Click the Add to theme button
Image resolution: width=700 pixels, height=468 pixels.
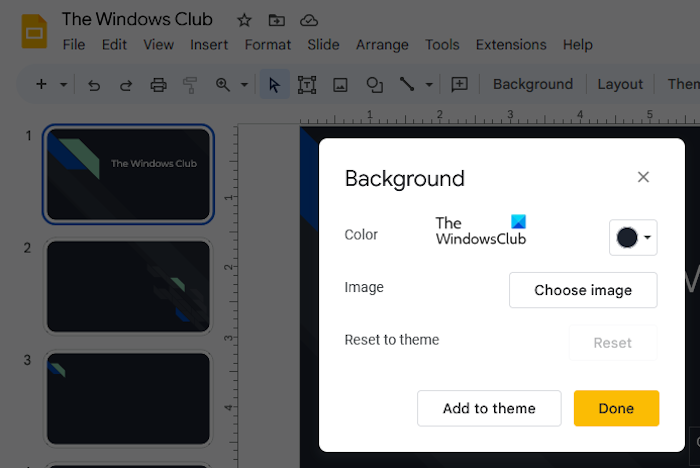489,408
